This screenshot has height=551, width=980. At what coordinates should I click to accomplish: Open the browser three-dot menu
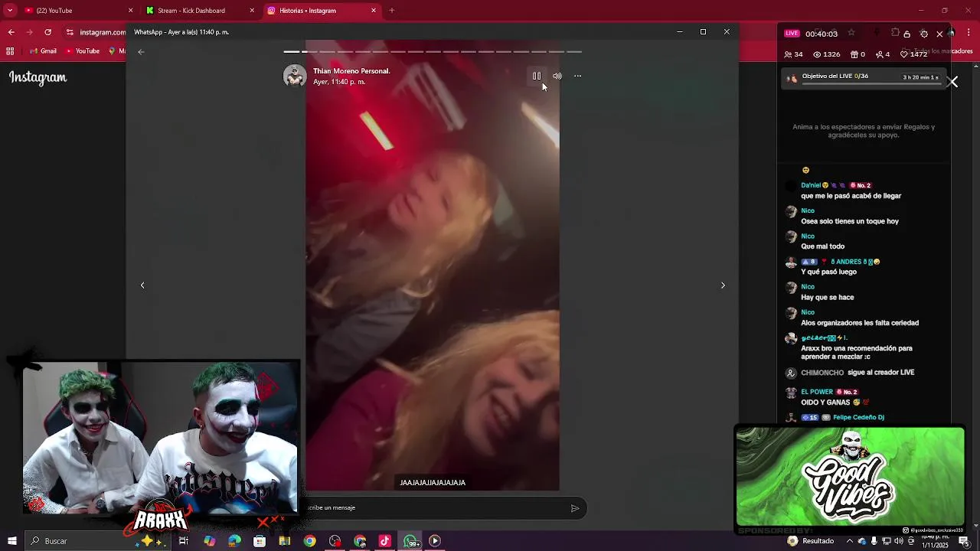point(968,32)
